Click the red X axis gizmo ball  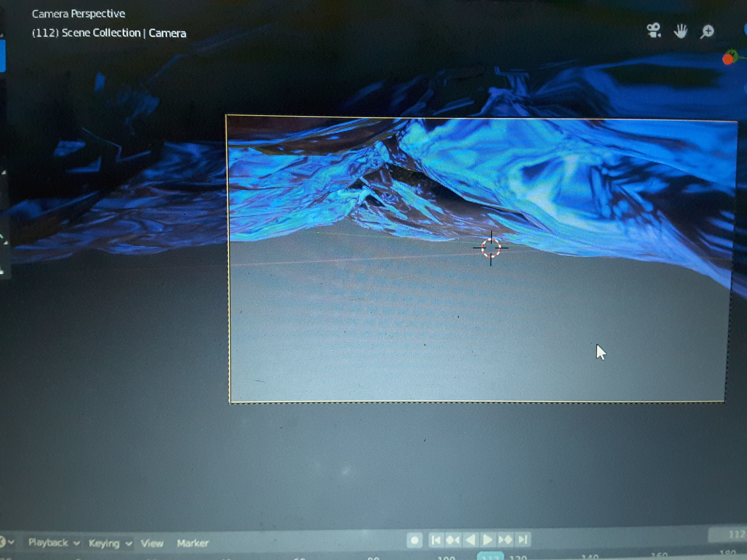[728, 59]
